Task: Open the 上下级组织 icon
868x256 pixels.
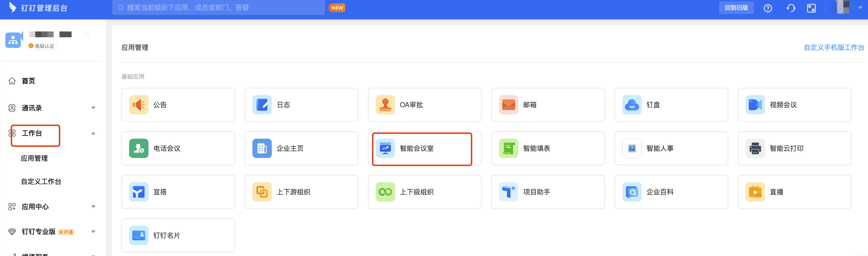Action: (385, 192)
